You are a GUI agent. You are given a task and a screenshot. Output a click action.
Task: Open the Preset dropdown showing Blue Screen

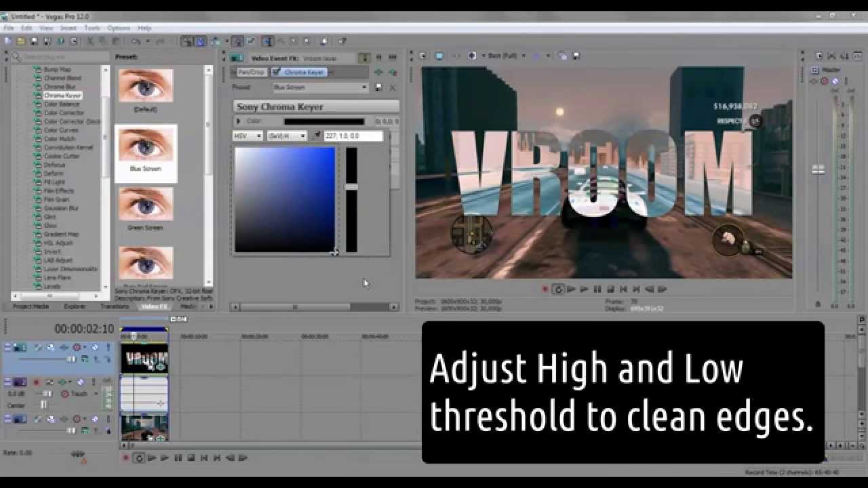pos(320,87)
